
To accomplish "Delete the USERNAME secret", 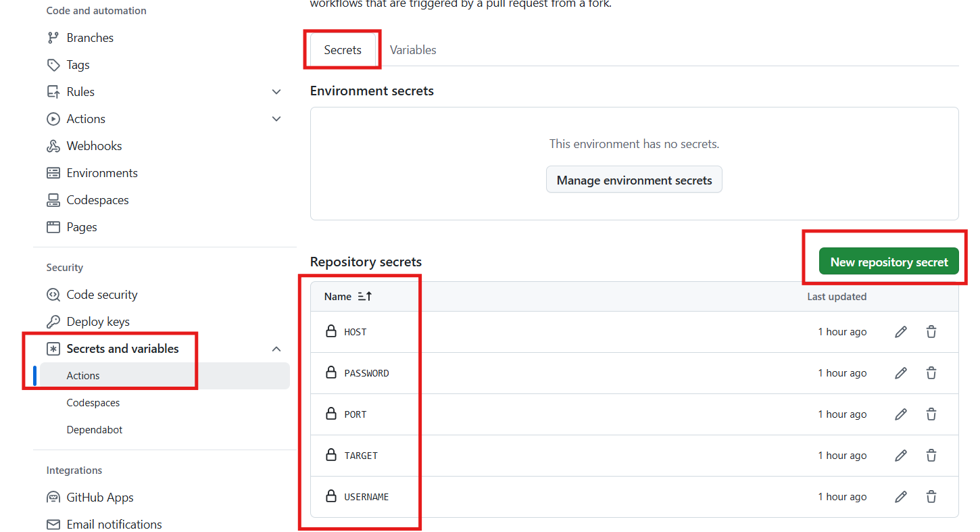I will point(931,497).
